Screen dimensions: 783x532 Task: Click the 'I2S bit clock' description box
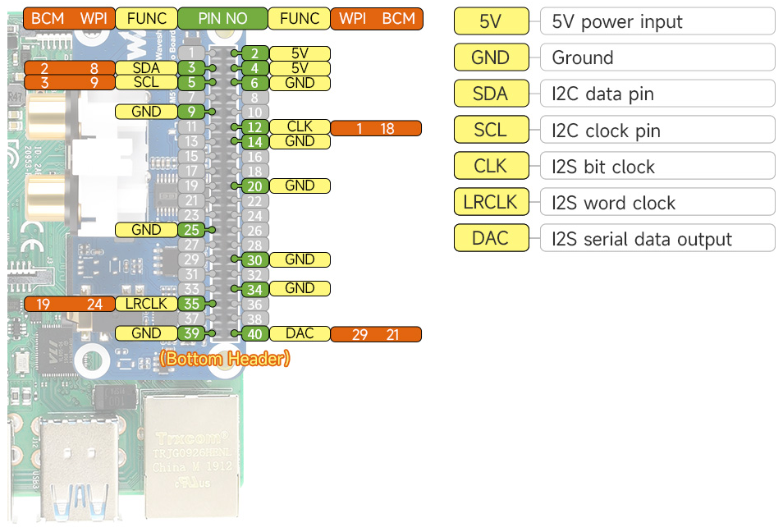657,166
